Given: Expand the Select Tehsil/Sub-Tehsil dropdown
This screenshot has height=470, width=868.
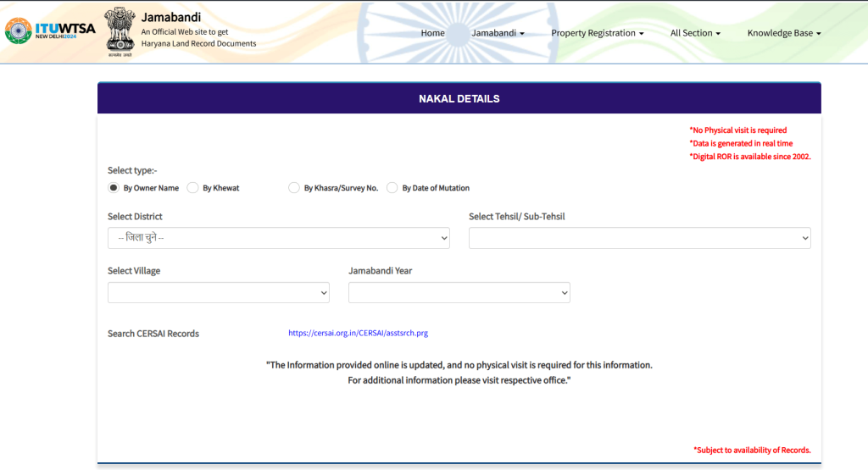Looking at the screenshot, I should 639,238.
